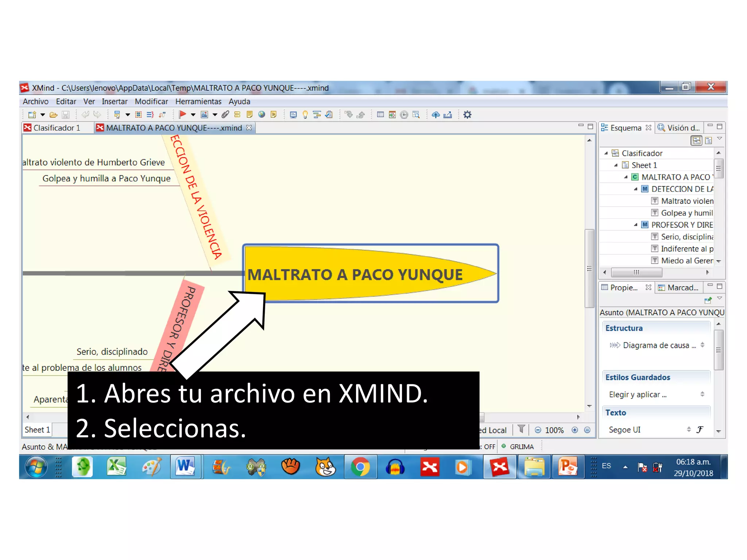Click the font chooser F icon

700,430
